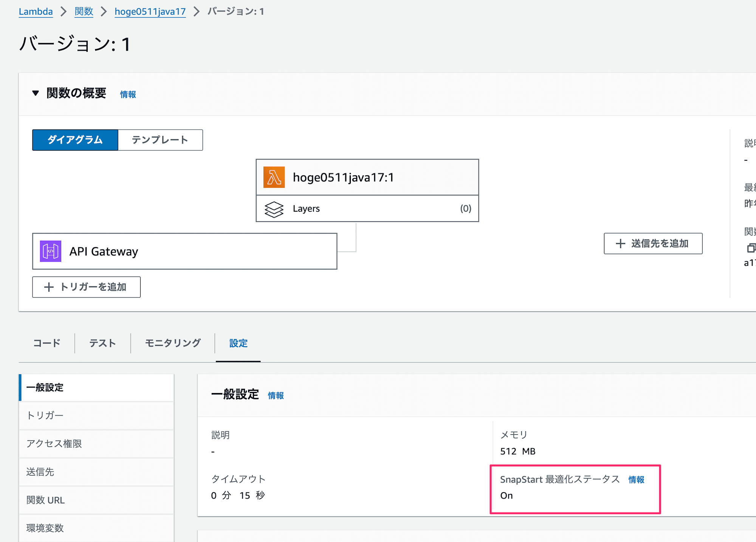Click the plus icon in 送信先を追加

620,244
